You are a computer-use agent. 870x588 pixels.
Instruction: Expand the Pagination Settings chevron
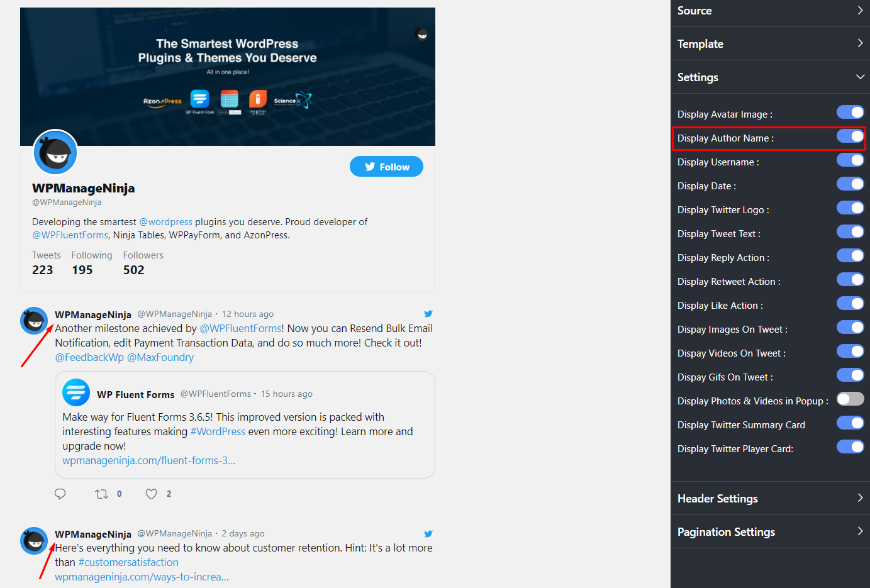(x=860, y=531)
